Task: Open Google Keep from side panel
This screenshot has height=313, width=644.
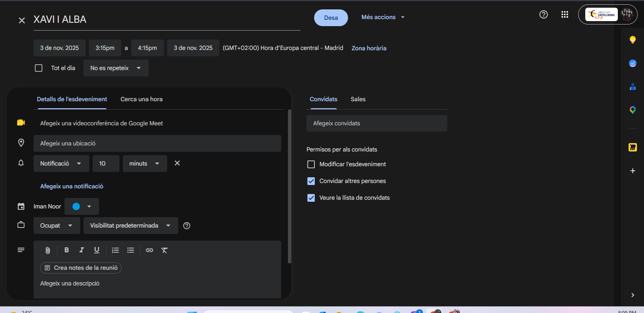Action: (633, 40)
